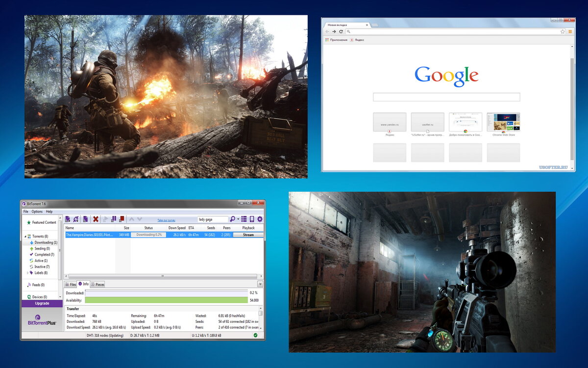This screenshot has height=368, width=588.
Task: Click the green Availability bar
Action: tap(166, 300)
